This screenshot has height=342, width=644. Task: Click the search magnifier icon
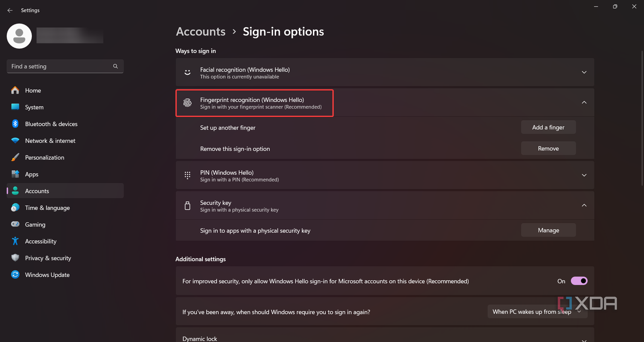(x=115, y=66)
